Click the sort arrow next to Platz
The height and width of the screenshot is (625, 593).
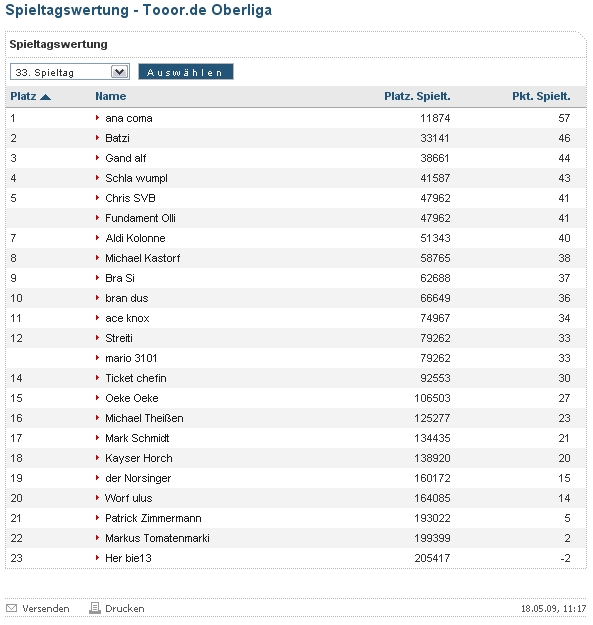45,97
